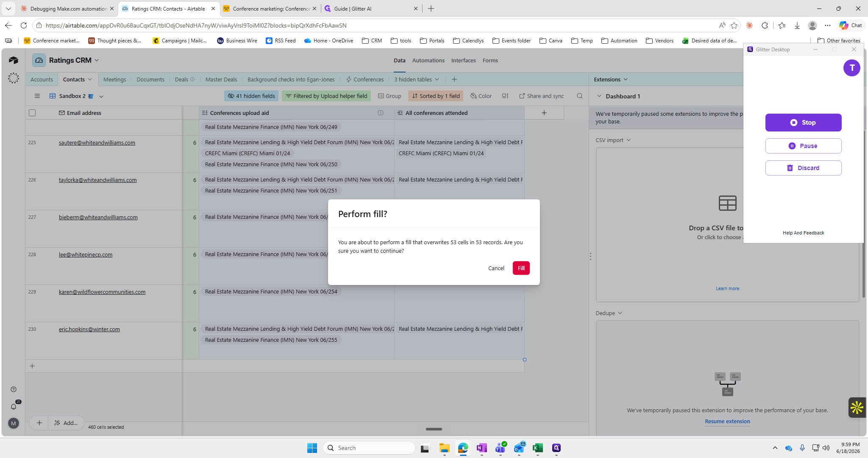Switch to the Guide | Glitter AI tab
Screen dimensions: 868x458
click(x=371, y=8)
